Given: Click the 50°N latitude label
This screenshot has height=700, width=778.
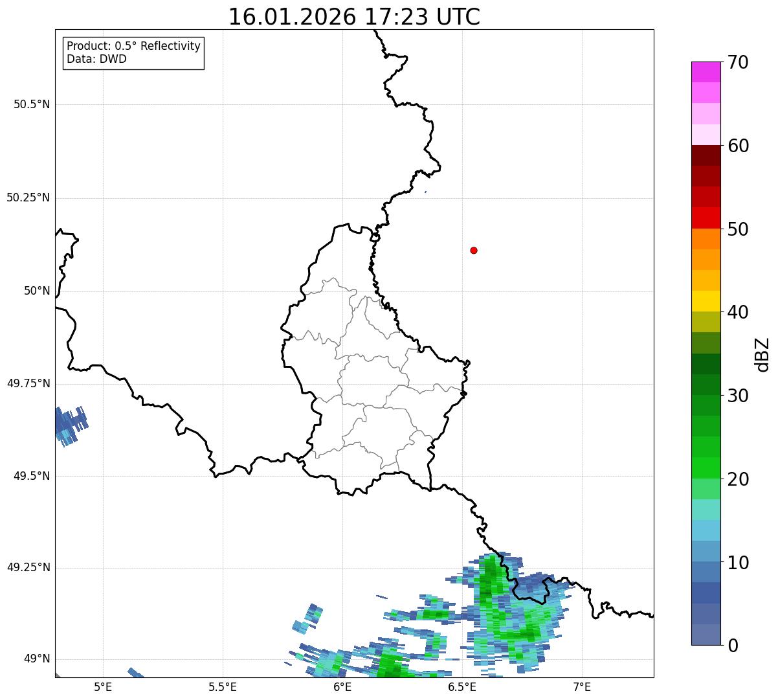Looking at the screenshot, I should pos(37,291).
